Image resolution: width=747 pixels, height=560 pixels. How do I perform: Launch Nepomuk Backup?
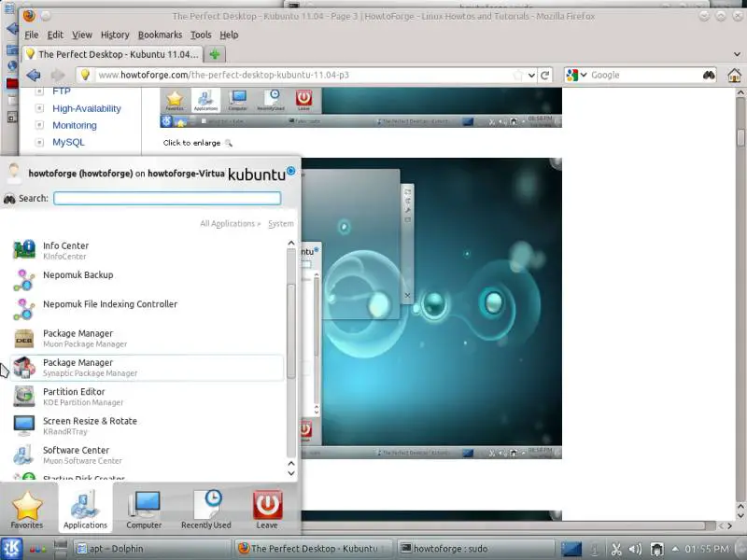coord(148,279)
